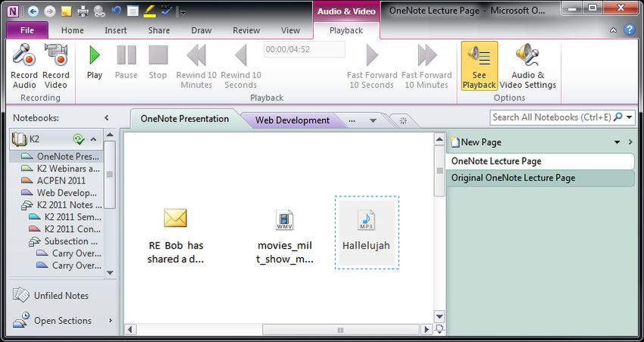Select the Web Development section tab
The image size is (644, 342).
tap(292, 120)
